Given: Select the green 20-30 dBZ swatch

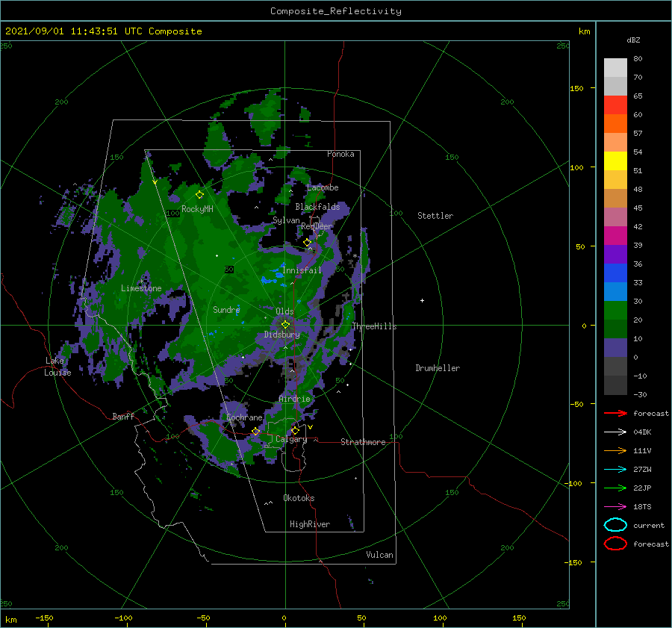Looking at the screenshot, I should tap(615, 311).
